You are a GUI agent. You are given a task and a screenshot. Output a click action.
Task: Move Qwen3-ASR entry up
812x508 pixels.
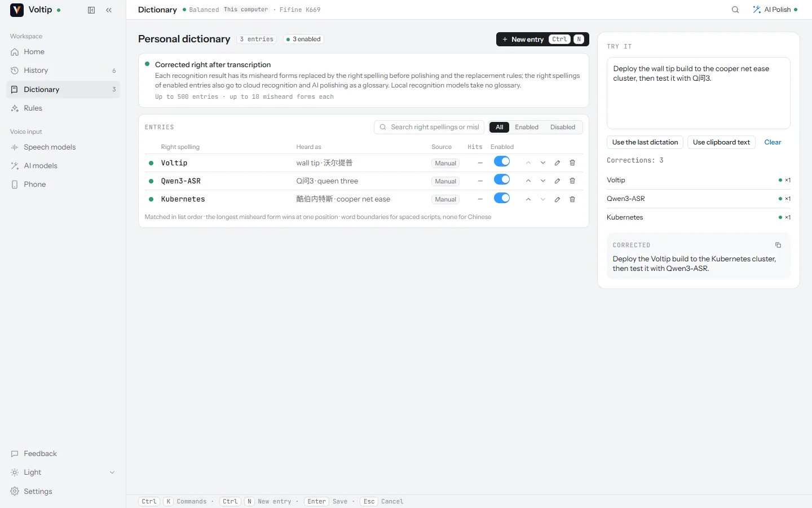pyautogui.click(x=528, y=181)
